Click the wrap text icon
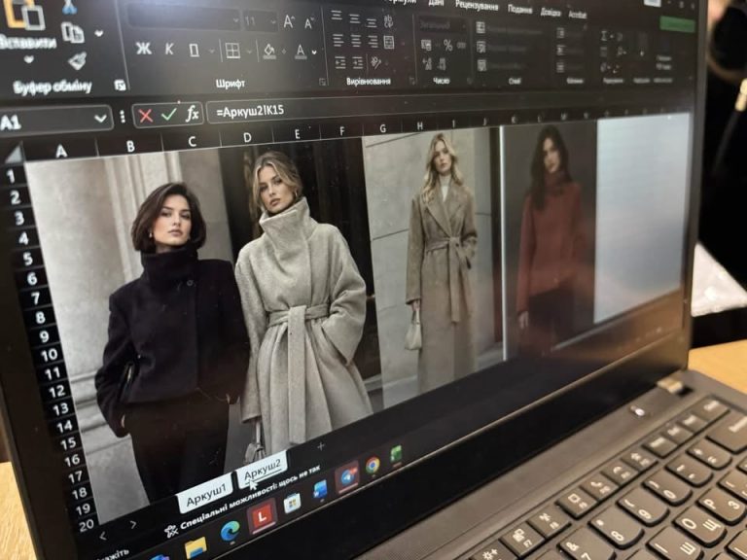Image resolution: width=747 pixels, height=560 pixels. 389,20
